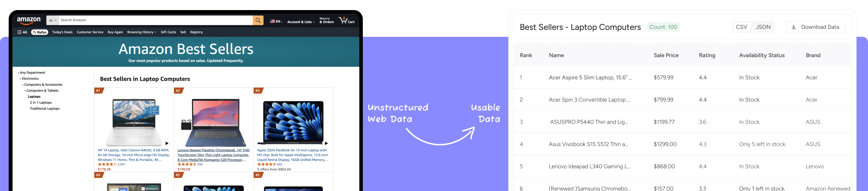Switch data format to CSV

[742, 27]
